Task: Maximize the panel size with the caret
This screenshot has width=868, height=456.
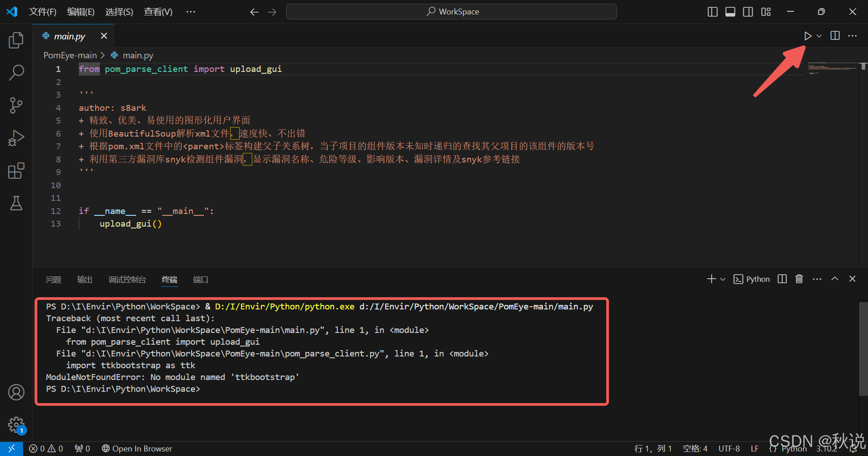Action: [835, 279]
